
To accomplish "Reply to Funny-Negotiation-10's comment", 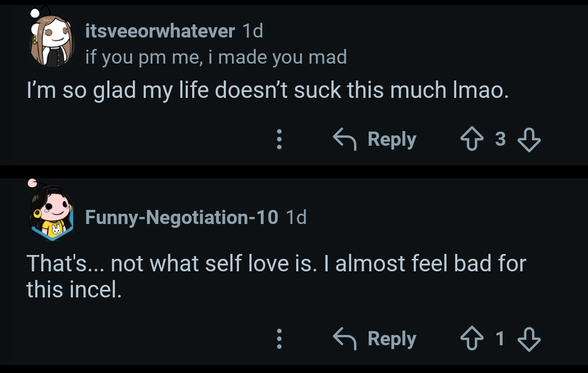I will pos(375,339).
